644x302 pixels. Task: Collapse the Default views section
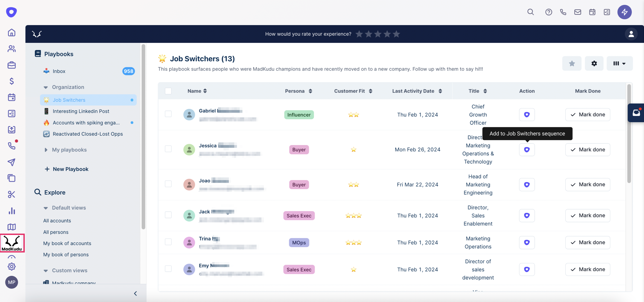[x=46, y=208]
